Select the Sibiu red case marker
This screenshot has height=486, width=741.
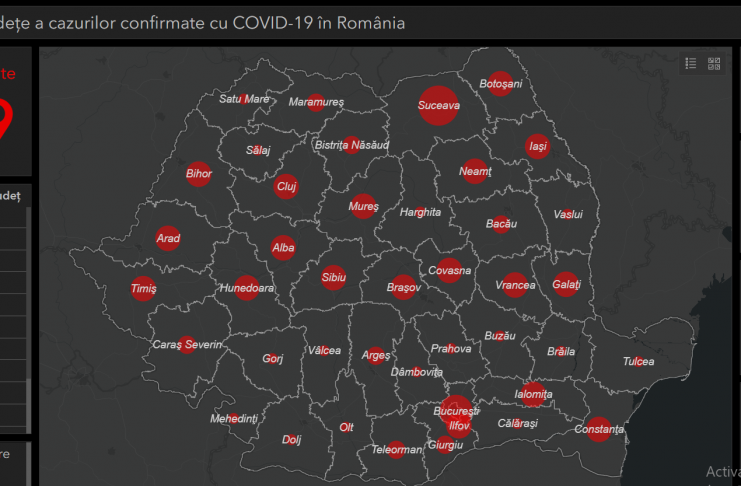(333, 278)
